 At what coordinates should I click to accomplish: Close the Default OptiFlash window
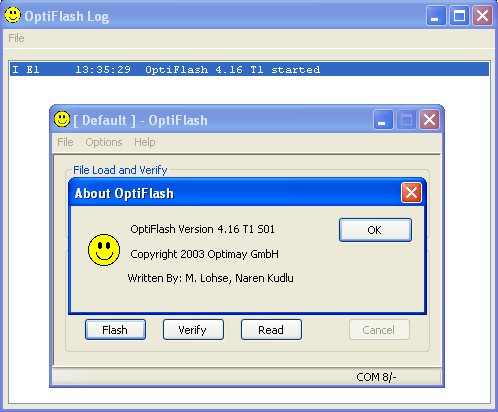[x=429, y=120]
